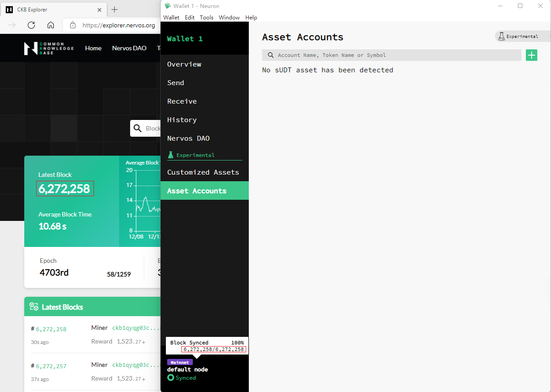Viewport: 551px width, 392px height.
Task: Click the Mainnet network badge
Action: pos(180,362)
